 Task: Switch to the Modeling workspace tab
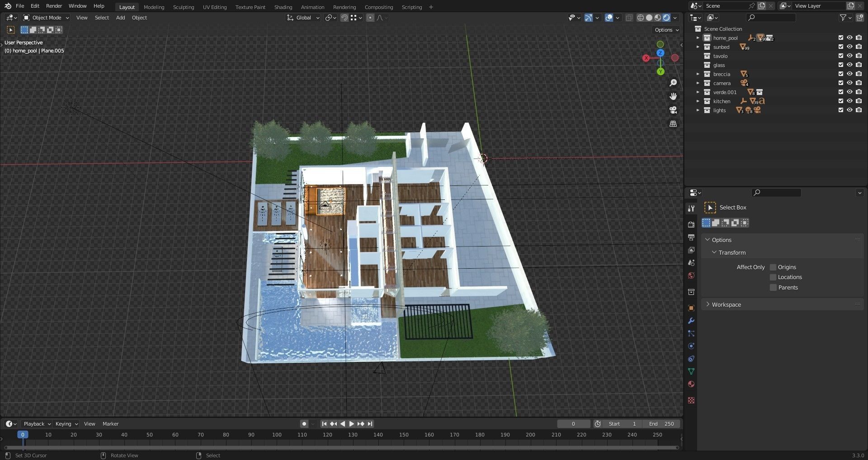pyautogui.click(x=154, y=7)
